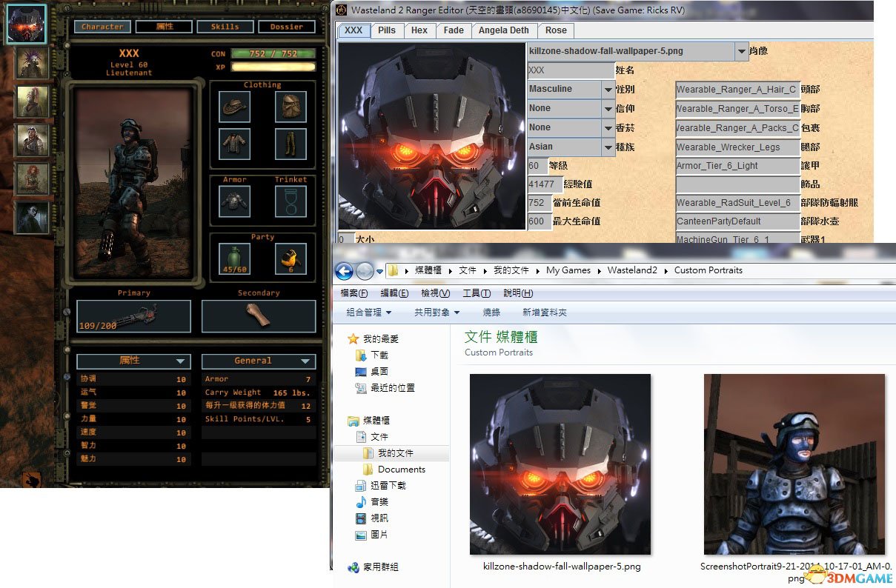The height and width of the screenshot is (588, 896).
Task: Open the 組合管理 organize dropdown
Action: pos(369,313)
